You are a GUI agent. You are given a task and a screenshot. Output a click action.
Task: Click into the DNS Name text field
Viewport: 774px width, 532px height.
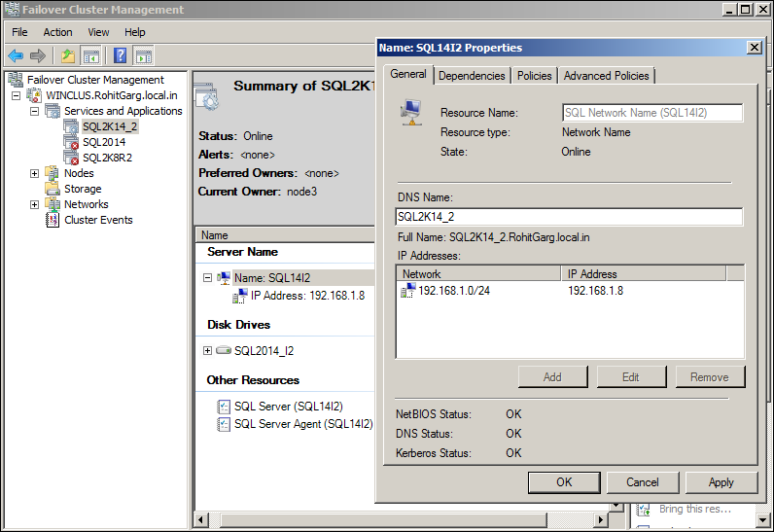click(x=569, y=217)
